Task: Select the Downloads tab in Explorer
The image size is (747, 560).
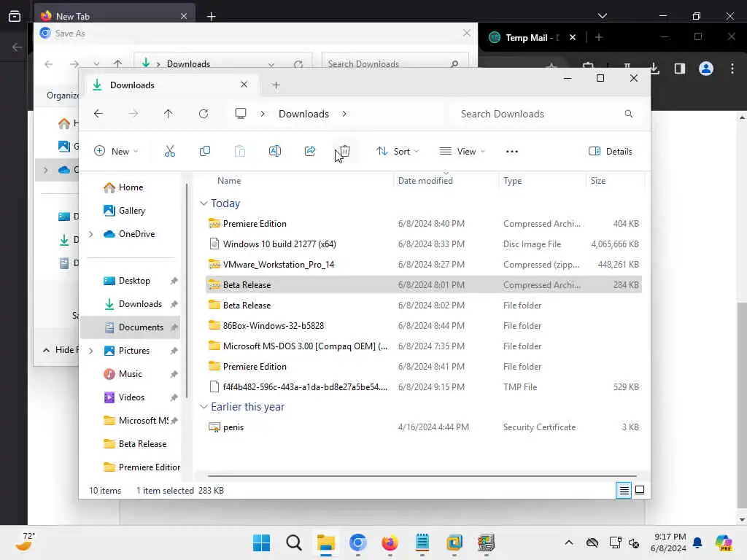Action: (171, 85)
